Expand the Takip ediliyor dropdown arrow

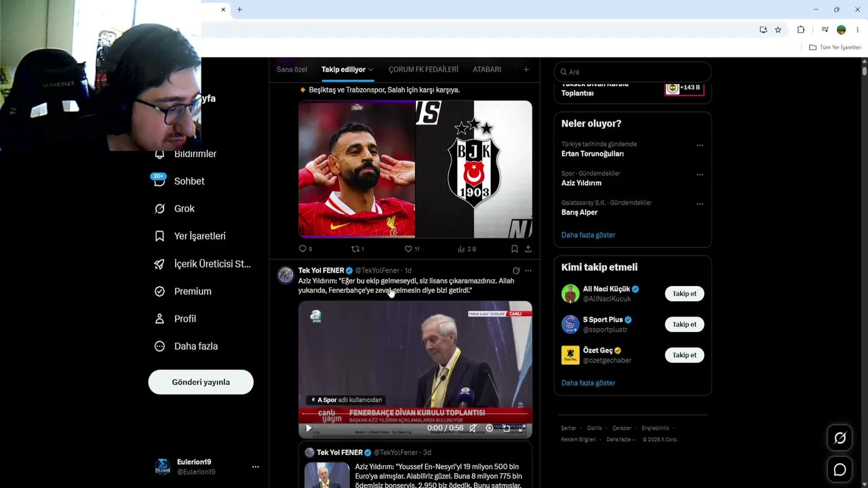tap(370, 69)
